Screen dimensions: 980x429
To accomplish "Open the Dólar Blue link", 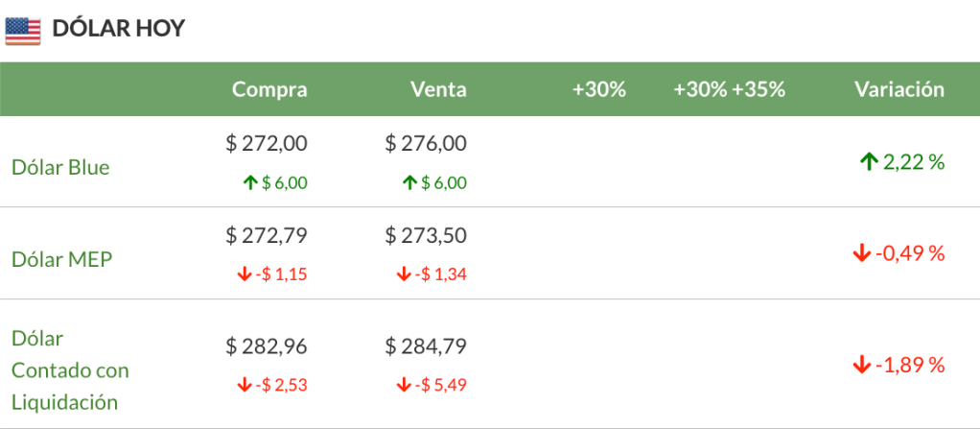I will 60,167.
